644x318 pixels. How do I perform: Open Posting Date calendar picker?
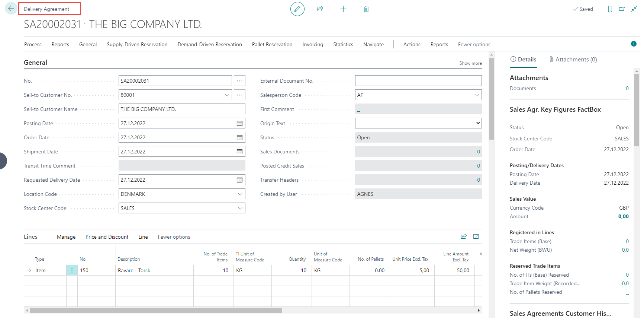(239, 123)
